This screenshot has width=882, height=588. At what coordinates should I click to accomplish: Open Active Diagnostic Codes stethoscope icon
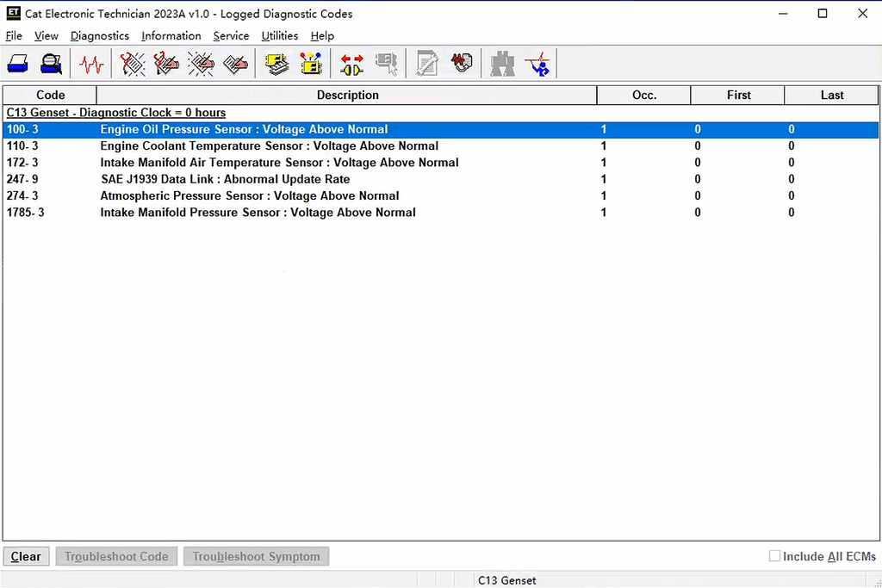tap(133, 64)
